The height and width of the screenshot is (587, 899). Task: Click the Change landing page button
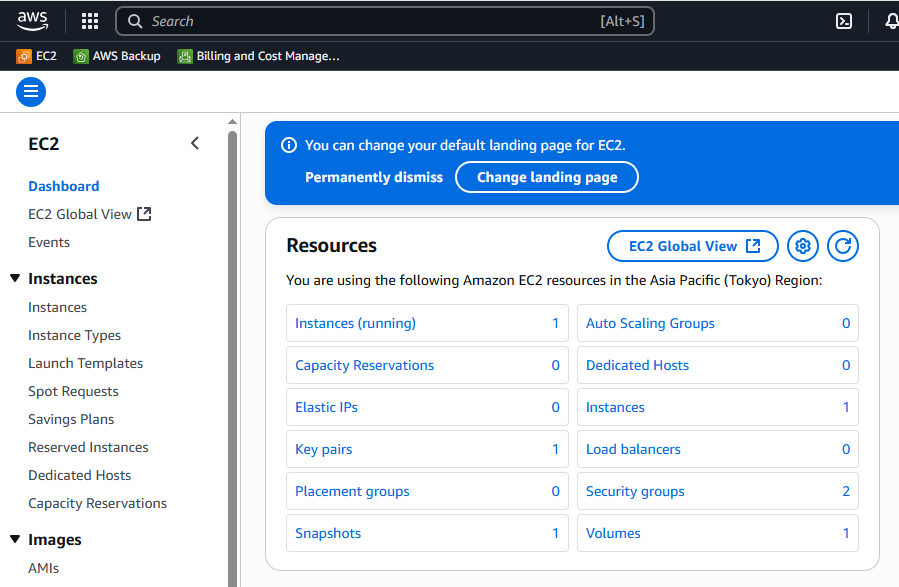547,177
